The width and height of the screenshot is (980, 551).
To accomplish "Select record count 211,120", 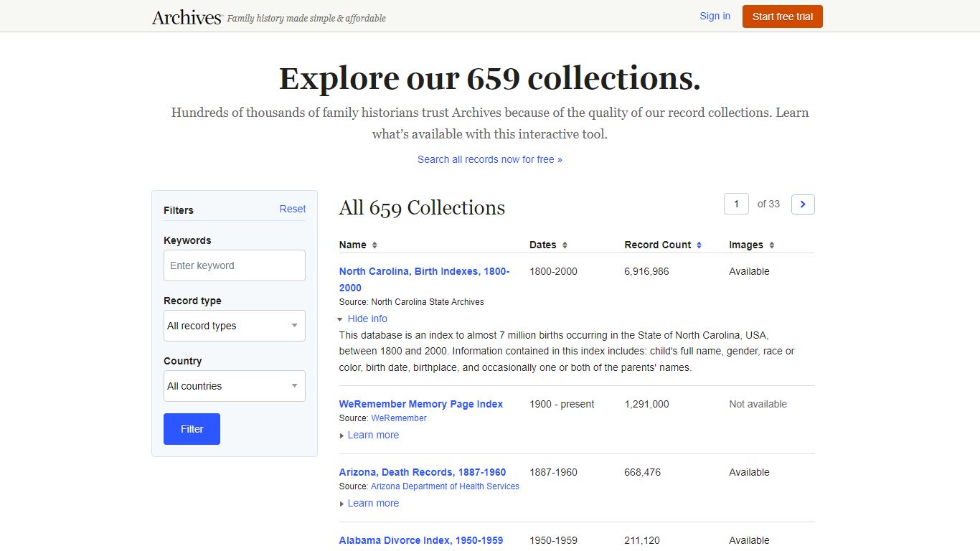I will click(x=642, y=540).
